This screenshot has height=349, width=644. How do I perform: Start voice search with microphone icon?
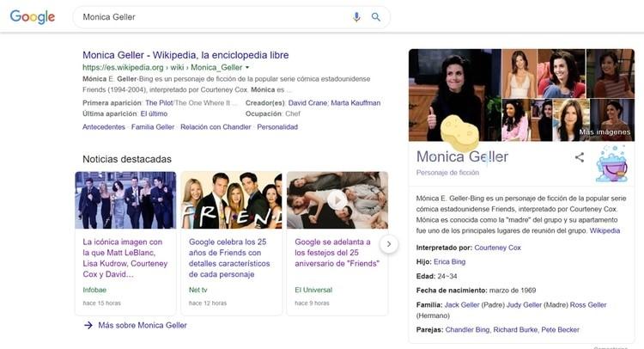pos(356,17)
